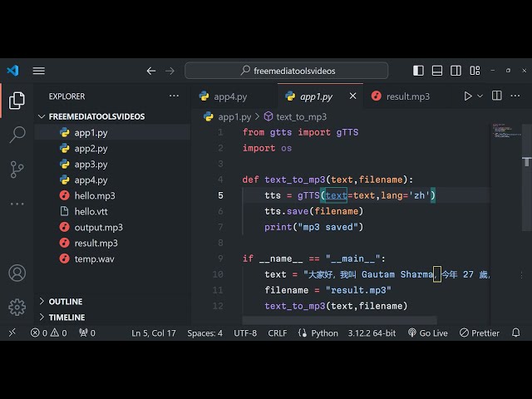The width and height of the screenshot is (532, 399).
Task: Open the Source Control view
Action: click(x=17, y=169)
